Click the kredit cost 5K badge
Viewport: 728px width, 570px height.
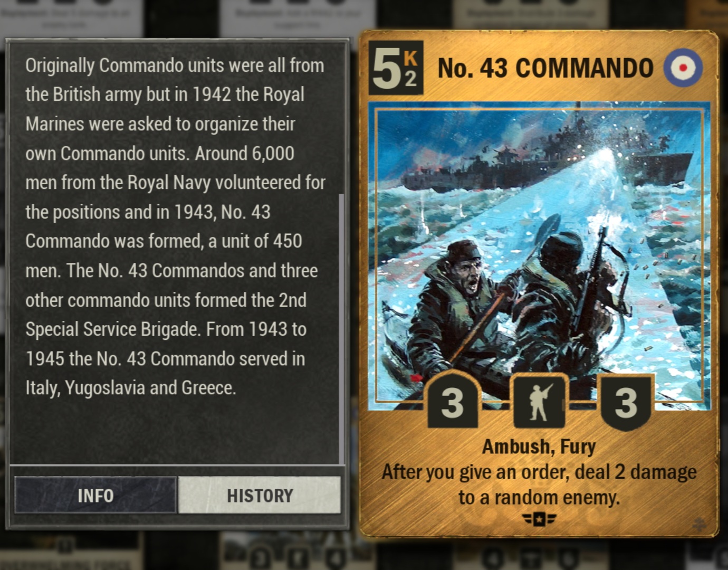click(396, 68)
